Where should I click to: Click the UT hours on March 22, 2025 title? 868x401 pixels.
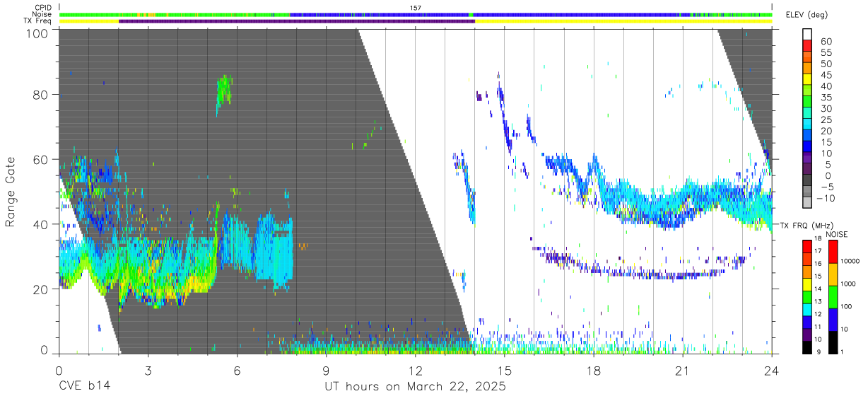(x=415, y=387)
